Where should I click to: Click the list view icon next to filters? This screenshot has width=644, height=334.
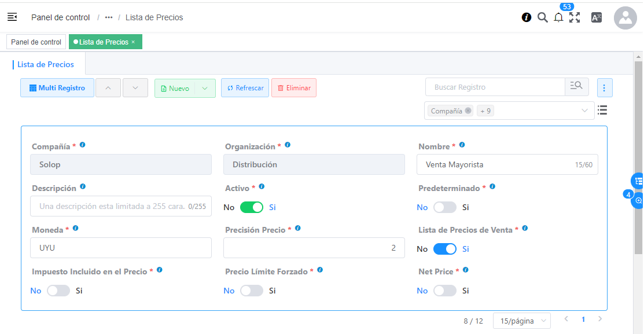pos(602,110)
